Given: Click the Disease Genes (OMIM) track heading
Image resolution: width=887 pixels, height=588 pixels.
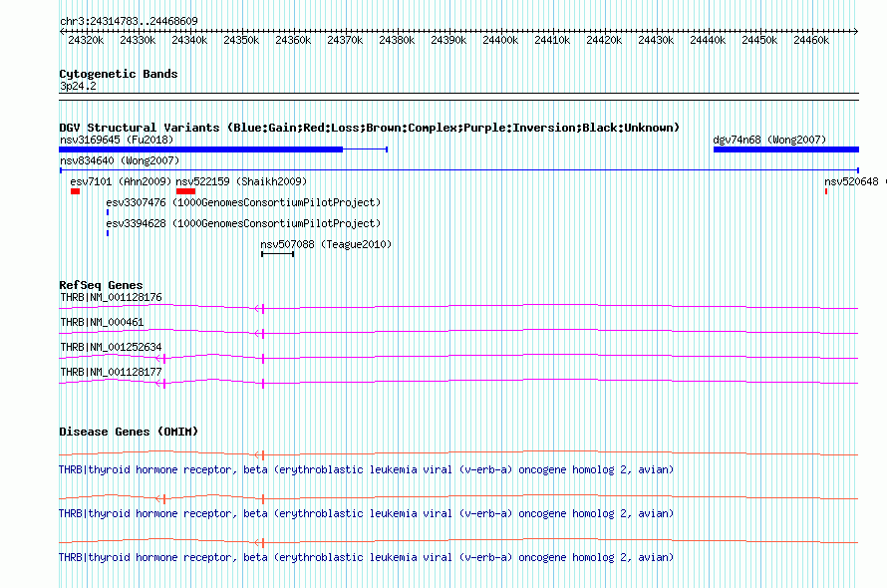Looking at the screenshot, I should point(129,432).
